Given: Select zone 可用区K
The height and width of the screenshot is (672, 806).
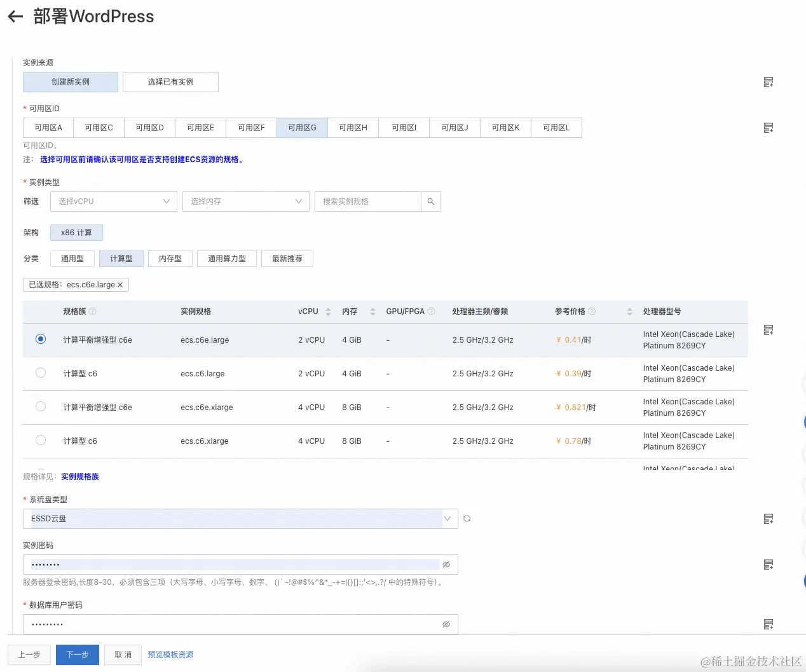Looking at the screenshot, I should (x=506, y=128).
